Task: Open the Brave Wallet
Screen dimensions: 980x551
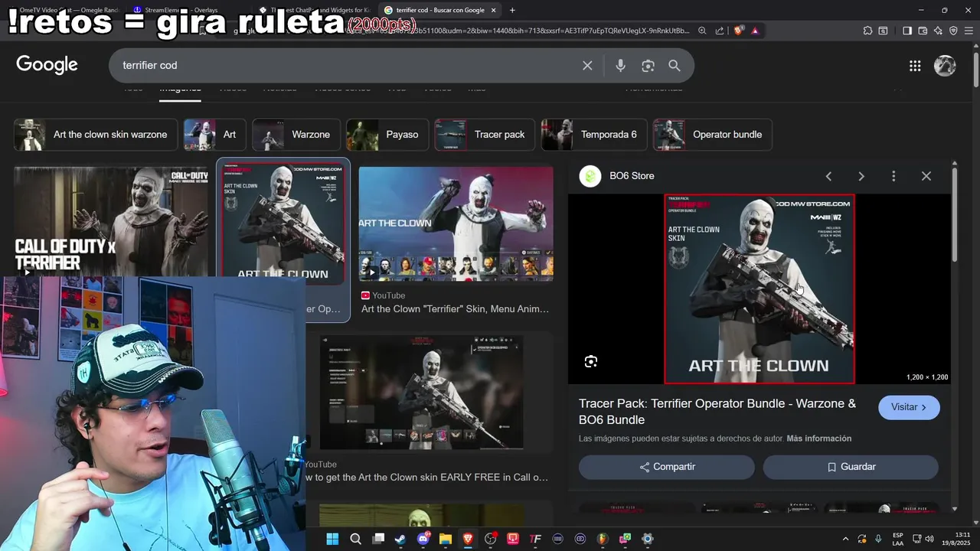Action: (x=923, y=31)
